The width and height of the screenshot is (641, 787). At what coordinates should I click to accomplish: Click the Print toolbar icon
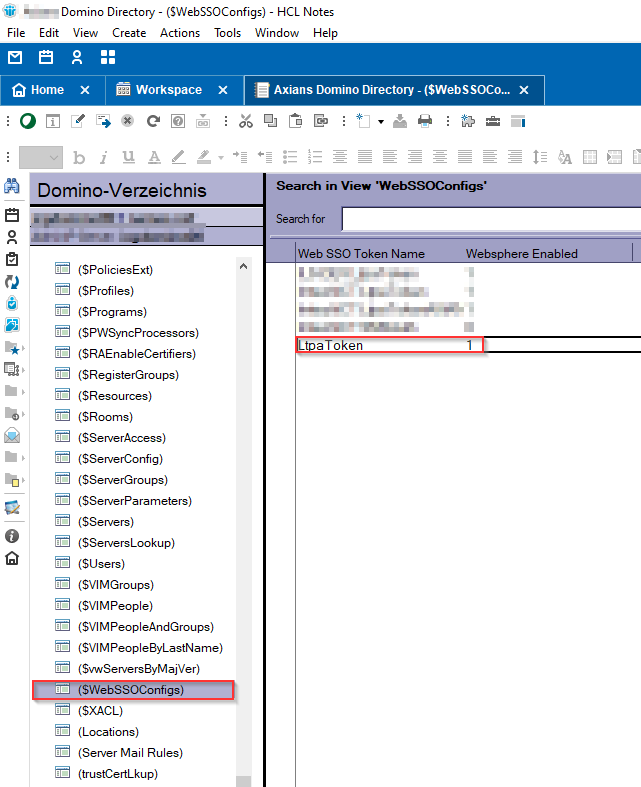tap(424, 121)
